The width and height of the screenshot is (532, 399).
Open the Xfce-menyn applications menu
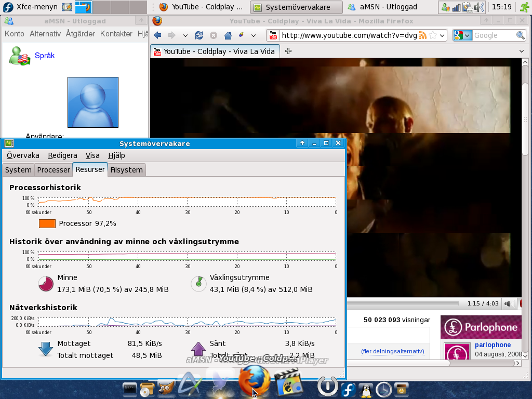(30, 7)
